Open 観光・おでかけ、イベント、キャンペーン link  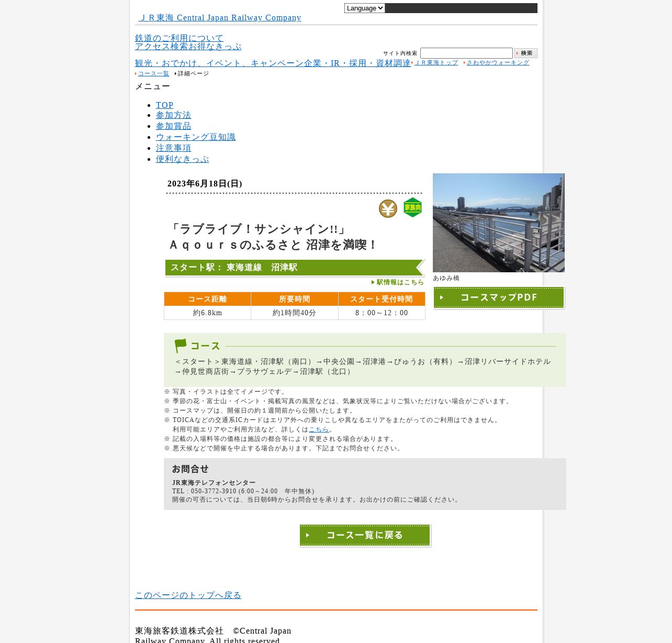[219, 63]
